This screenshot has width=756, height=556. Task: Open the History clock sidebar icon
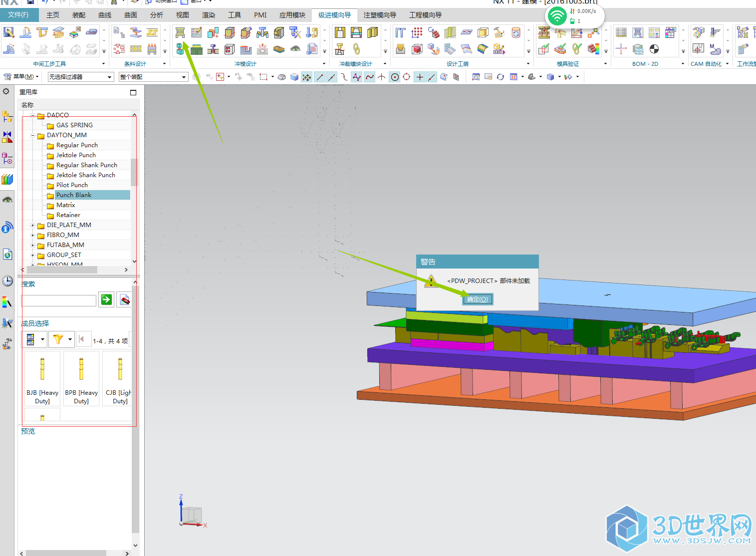(x=7, y=281)
